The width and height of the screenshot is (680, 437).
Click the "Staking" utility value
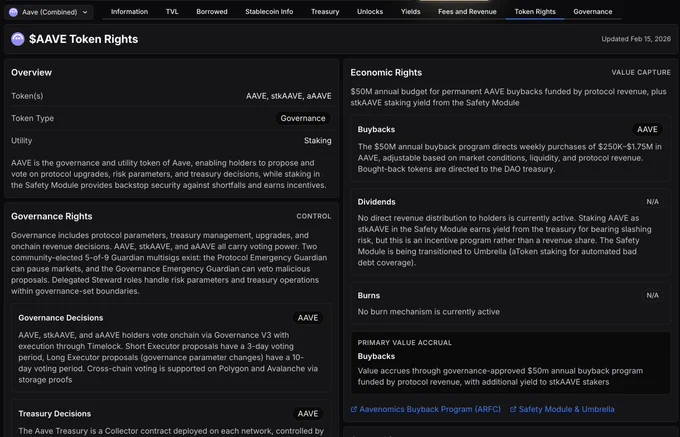coord(317,140)
